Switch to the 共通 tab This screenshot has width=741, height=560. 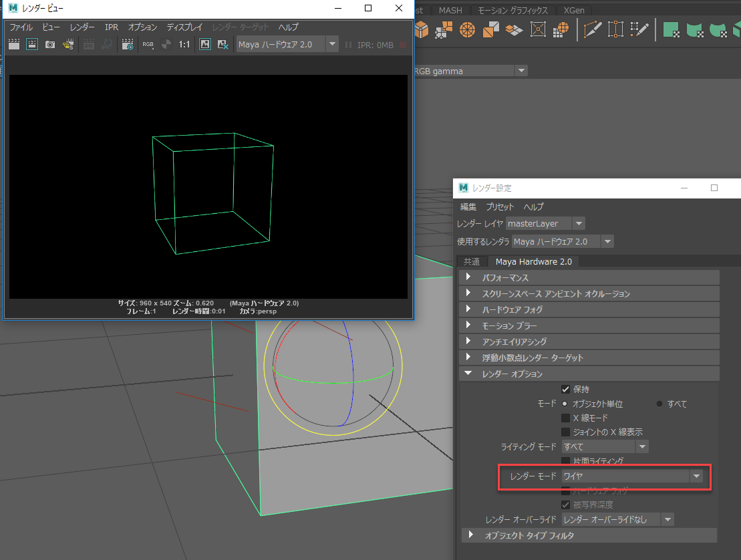click(x=472, y=261)
